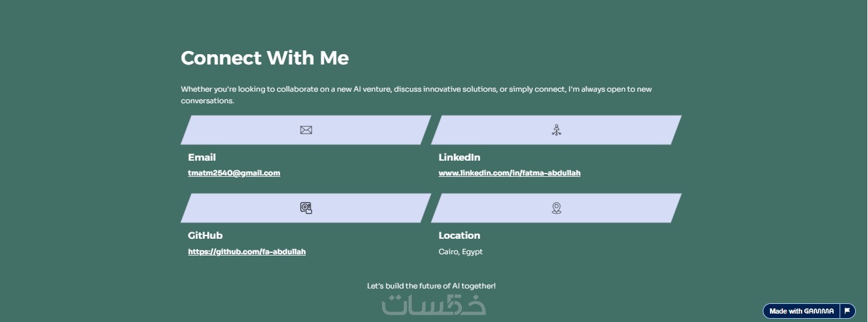Click the Khamsat watermark logo

point(434,305)
